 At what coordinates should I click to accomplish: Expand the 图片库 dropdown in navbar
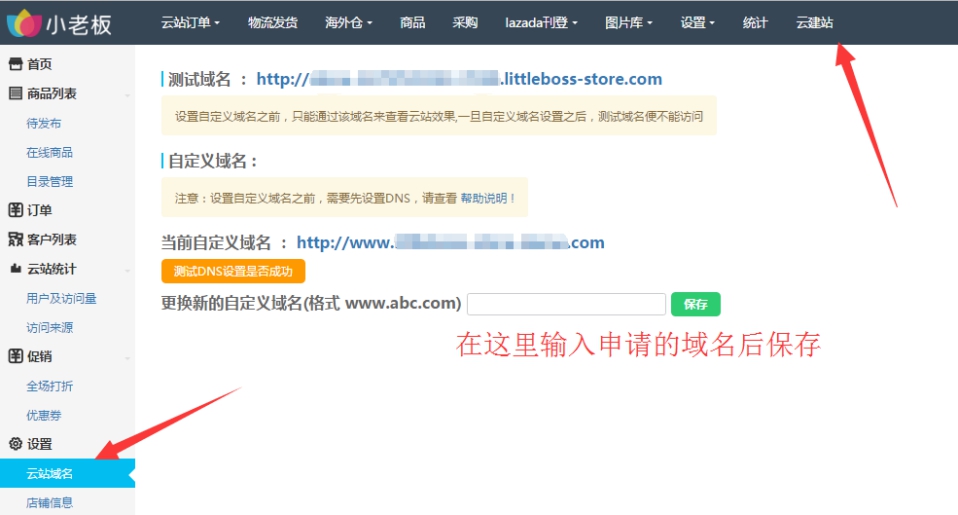[x=629, y=23]
